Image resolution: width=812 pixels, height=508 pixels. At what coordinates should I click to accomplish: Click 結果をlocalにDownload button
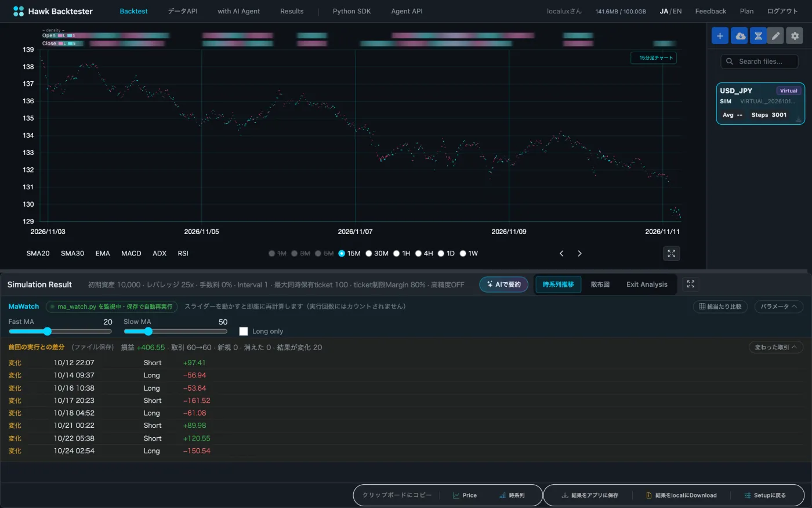point(681,495)
